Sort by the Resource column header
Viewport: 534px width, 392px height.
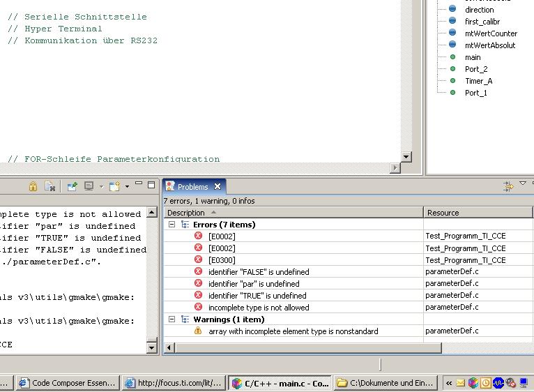(x=478, y=213)
